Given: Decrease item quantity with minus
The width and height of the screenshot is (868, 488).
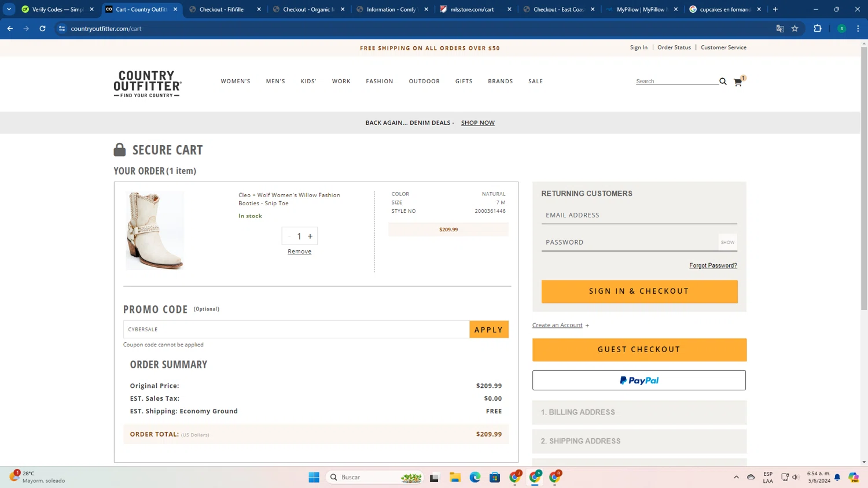Looking at the screenshot, I should coord(289,236).
